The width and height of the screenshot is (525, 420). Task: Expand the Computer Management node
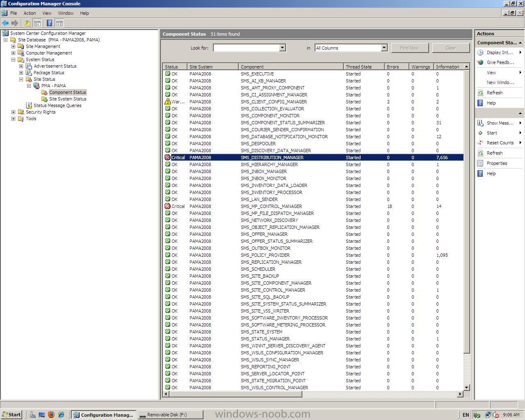click(13, 53)
